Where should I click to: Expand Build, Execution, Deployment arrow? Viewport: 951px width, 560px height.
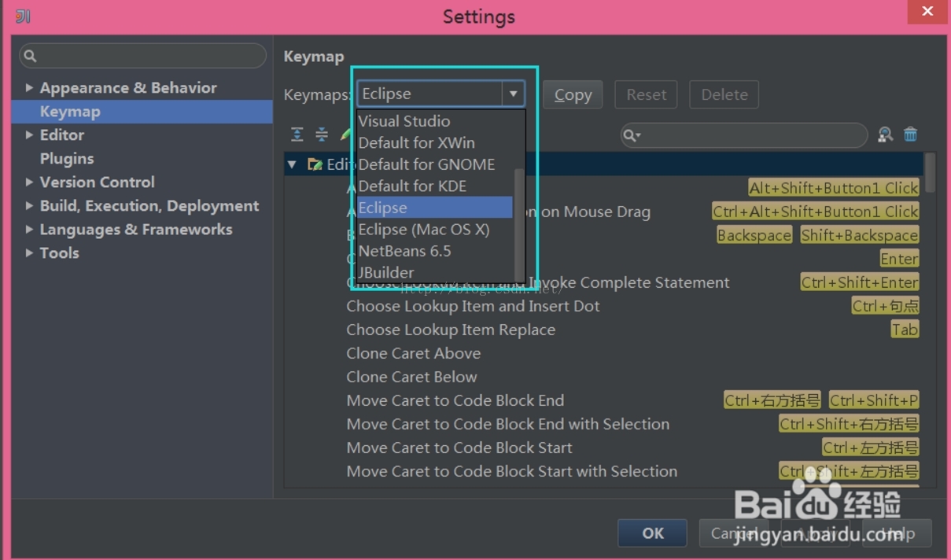29,205
